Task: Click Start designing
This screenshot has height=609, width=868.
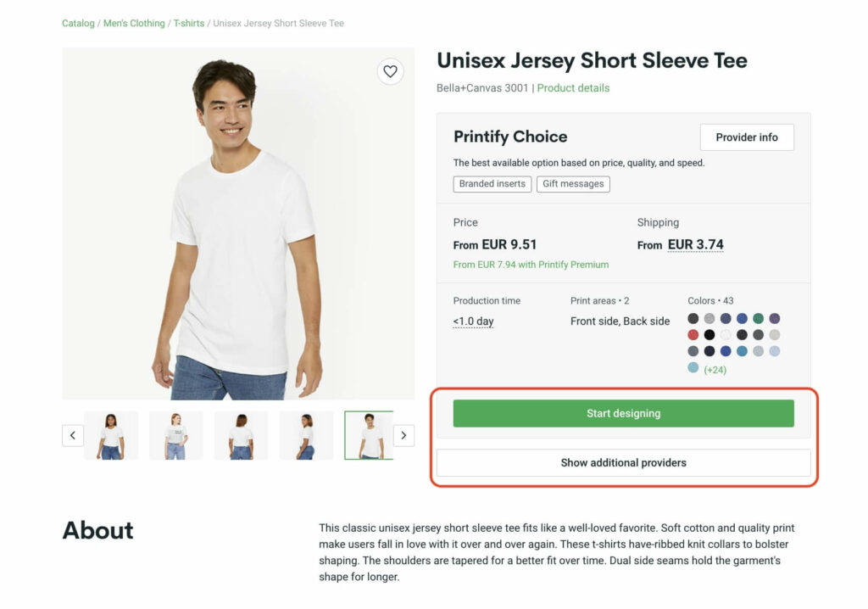Action: [x=623, y=413]
